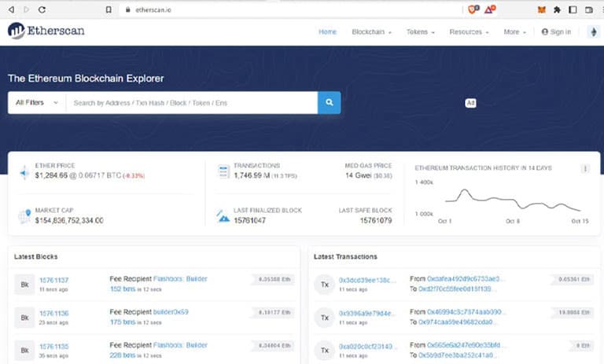This screenshot has height=364, width=604.
Task: Open the Brave Shields lion icon
Action: point(473,9)
